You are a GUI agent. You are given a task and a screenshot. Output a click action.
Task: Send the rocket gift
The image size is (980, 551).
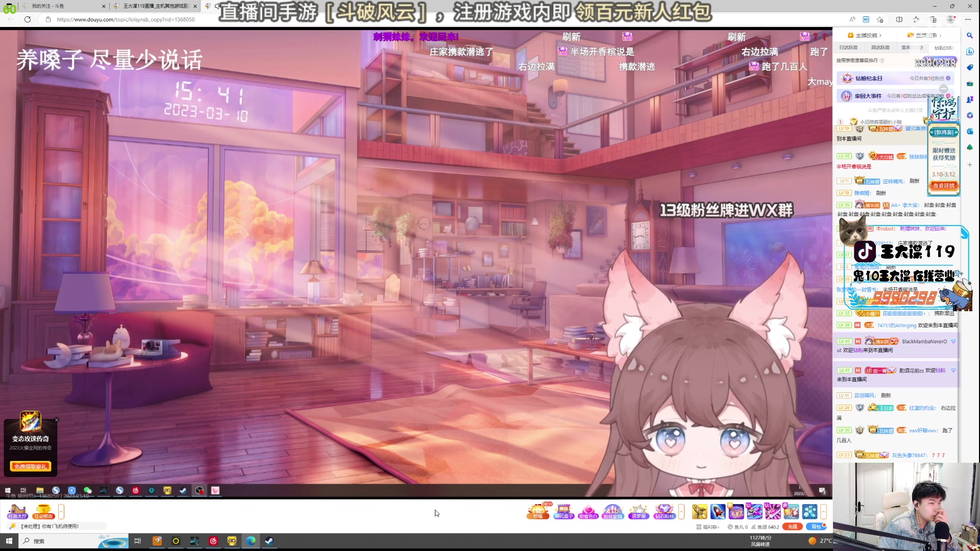(718, 511)
